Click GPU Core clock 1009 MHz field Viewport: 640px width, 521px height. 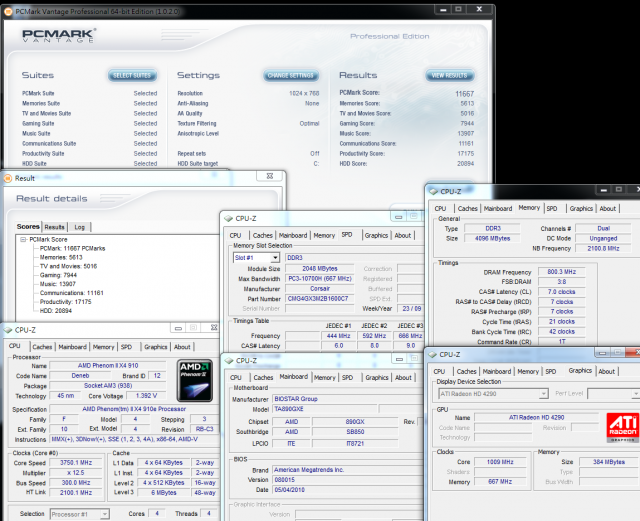[500, 462]
